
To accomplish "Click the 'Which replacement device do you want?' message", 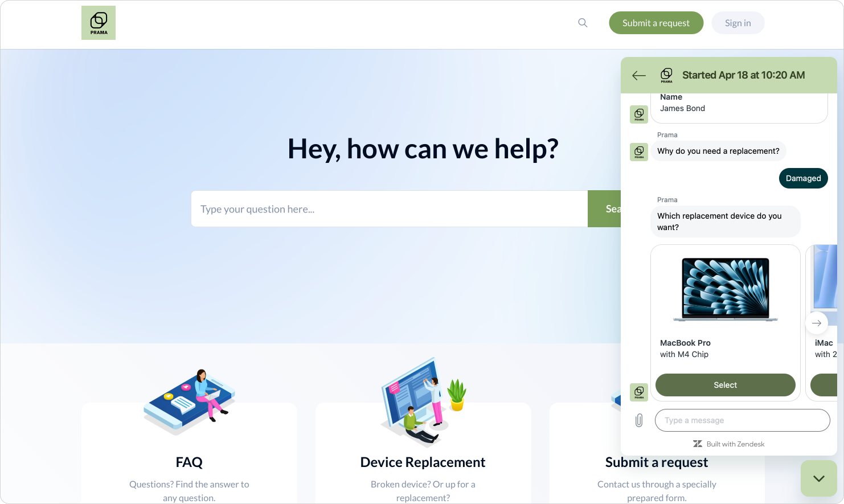I will [x=726, y=222].
